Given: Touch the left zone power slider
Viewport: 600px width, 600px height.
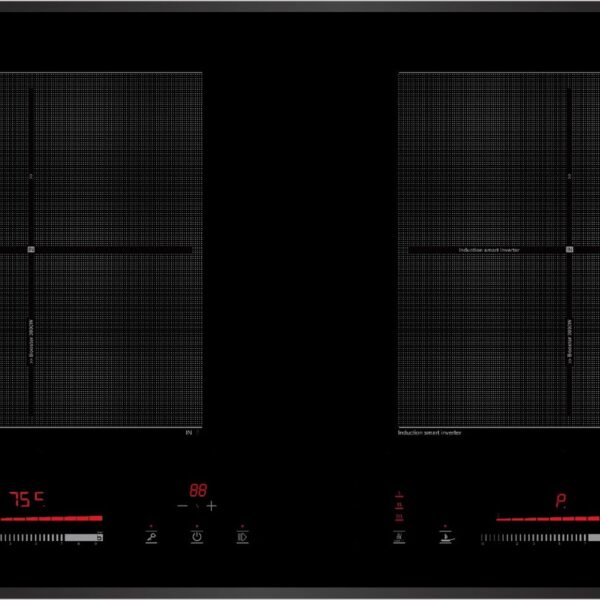Looking at the screenshot, I should click(x=52, y=538).
